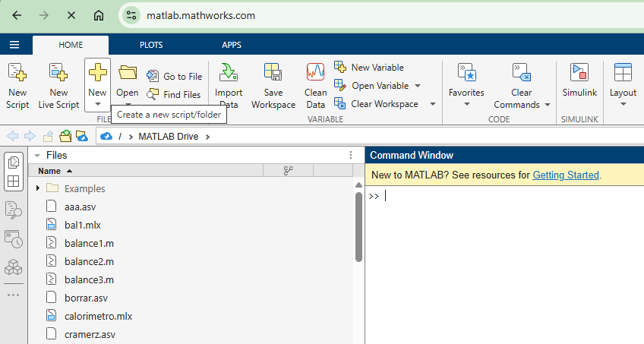
Task: Expand the Open Variable dropdown arrow
Action: (418, 86)
